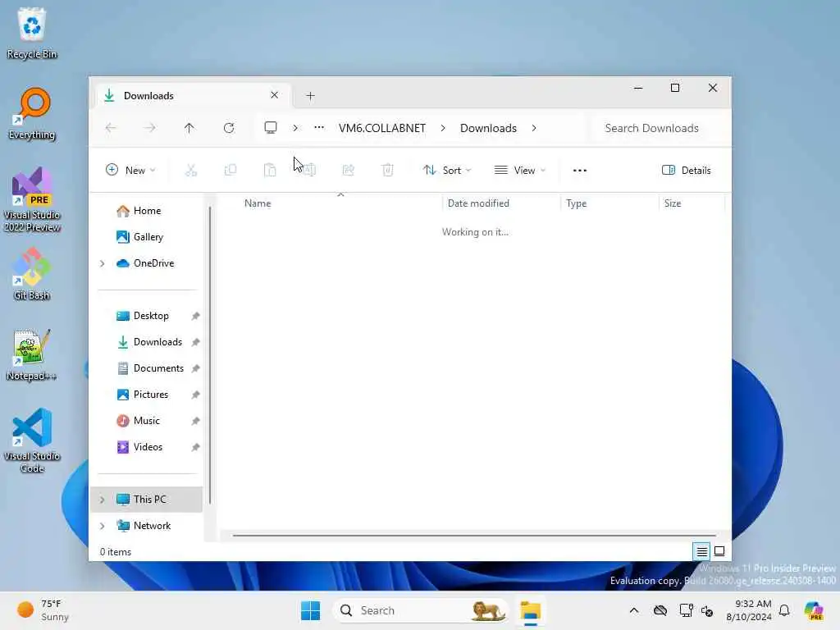Open Home in the navigation pane
Image resolution: width=840 pixels, height=630 pixels.
tap(147, 211)
